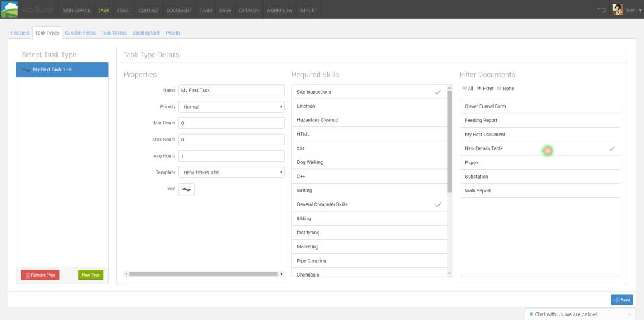Click the red Remove Type button

[x=40, y=275]
